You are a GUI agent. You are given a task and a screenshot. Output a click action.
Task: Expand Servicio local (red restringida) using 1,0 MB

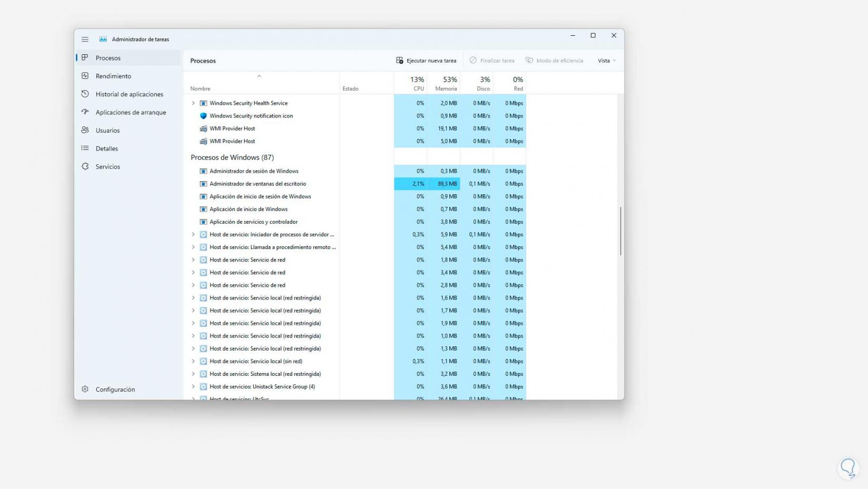tap(193, 336)
